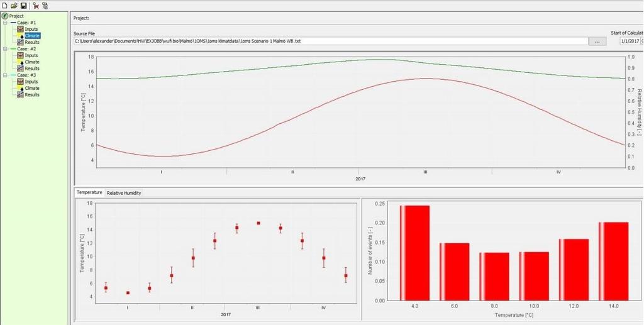This screenshot has width=644, height=325.
Task: Create a new project with the blank page icon
Action: [x=4, y=5]
